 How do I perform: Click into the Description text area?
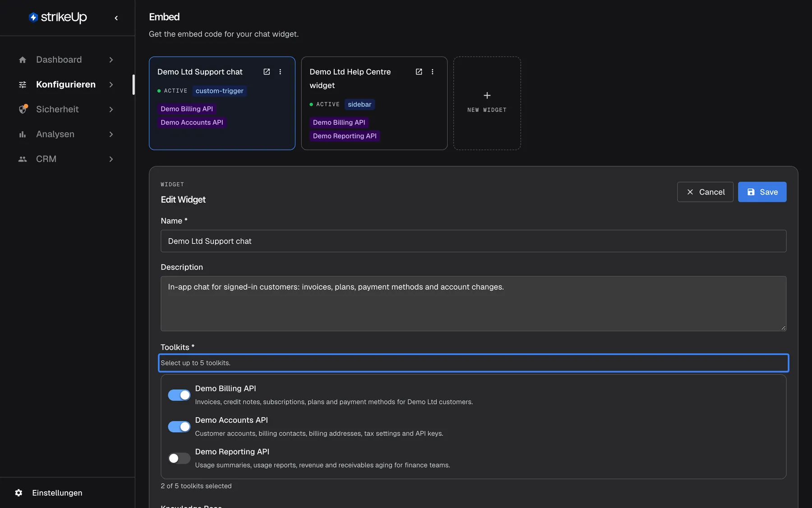pos(473,303)
